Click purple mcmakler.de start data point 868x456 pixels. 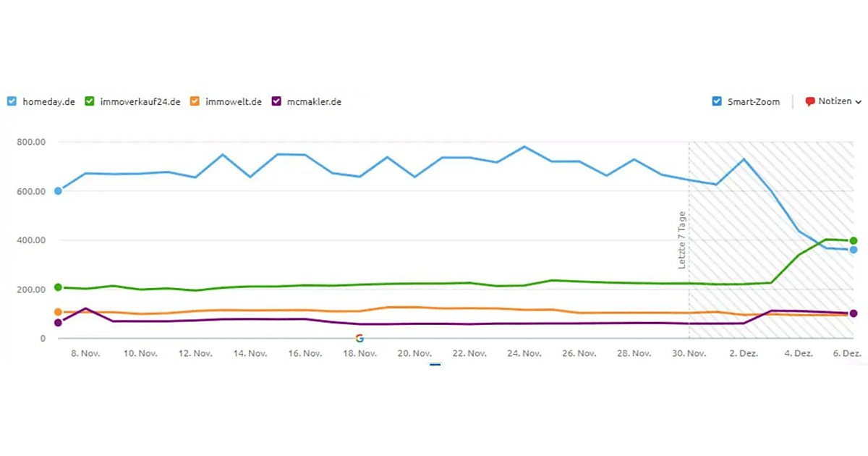point(58,323)
